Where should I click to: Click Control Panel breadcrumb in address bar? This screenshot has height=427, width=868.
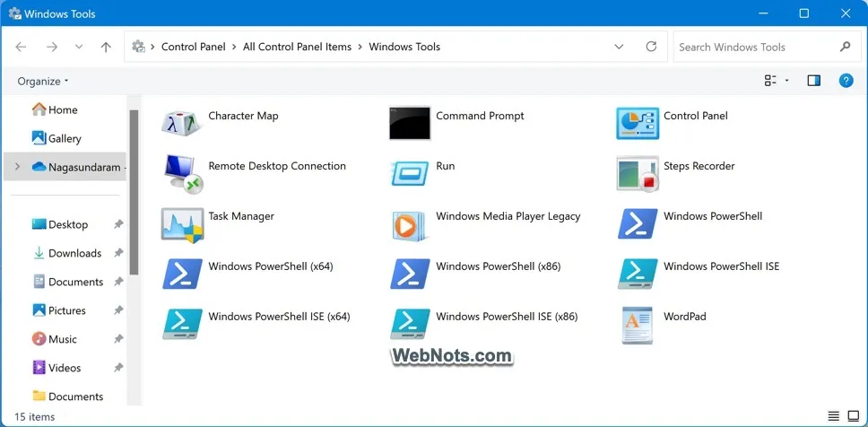click(x=193, y=47)
